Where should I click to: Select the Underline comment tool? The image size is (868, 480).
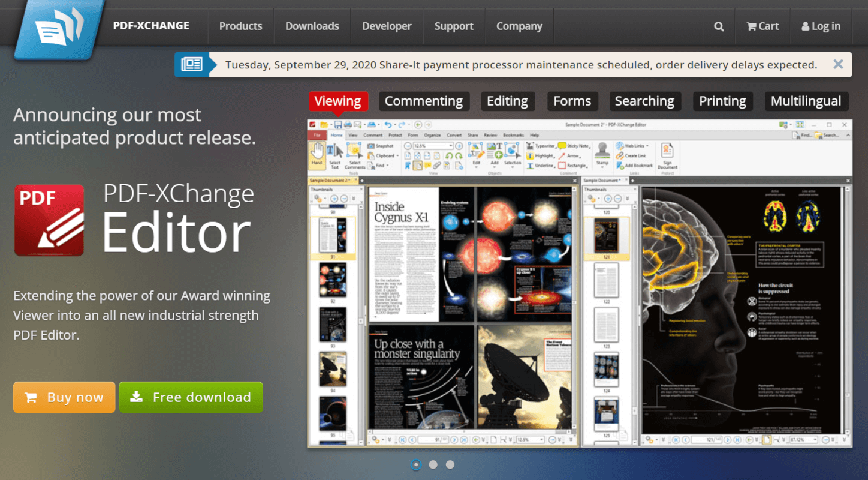click(541, 165)
